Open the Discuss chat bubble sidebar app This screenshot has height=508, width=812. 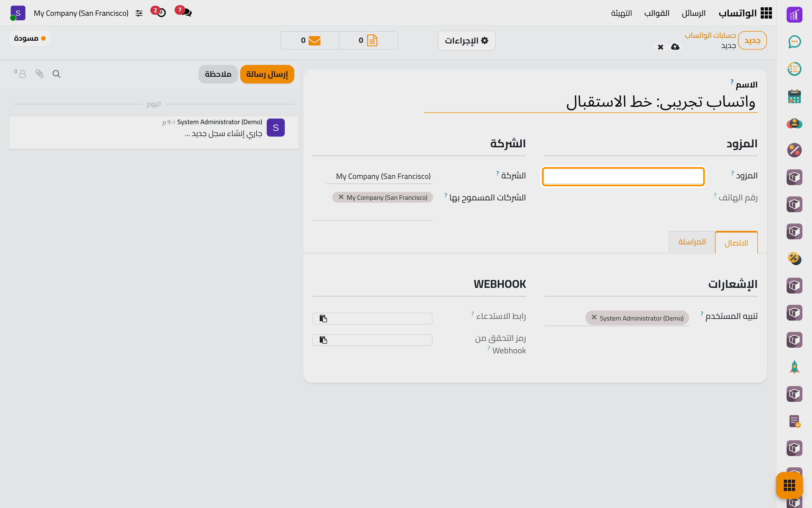click(x=794, y=41)
